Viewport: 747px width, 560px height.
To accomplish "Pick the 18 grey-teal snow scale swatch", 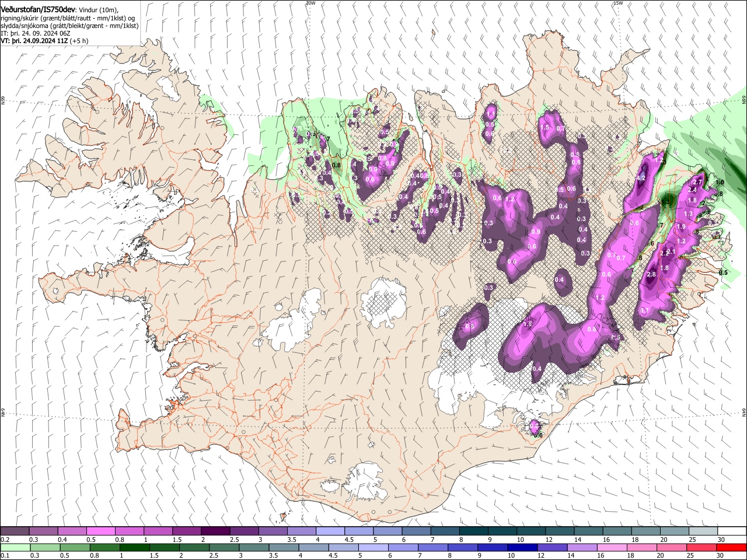I will (x=645, y=531).
